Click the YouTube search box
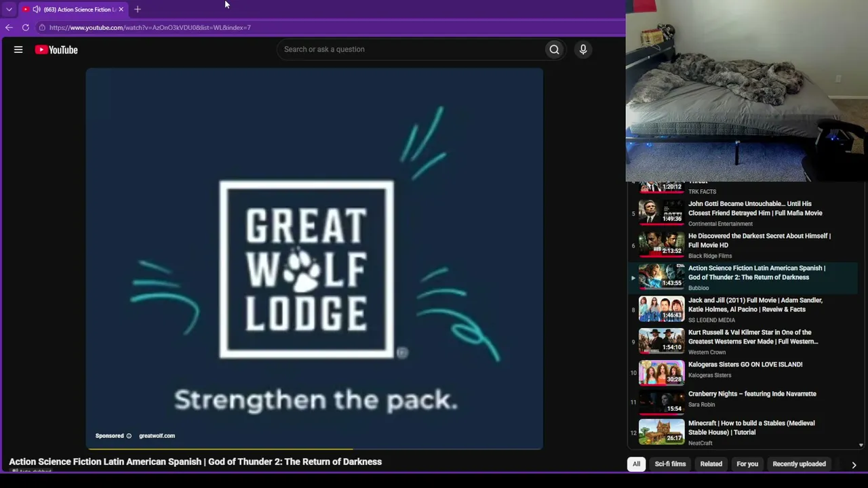This screenshot has height=488, width=868. pyautogui.click(x=410, y=49)
